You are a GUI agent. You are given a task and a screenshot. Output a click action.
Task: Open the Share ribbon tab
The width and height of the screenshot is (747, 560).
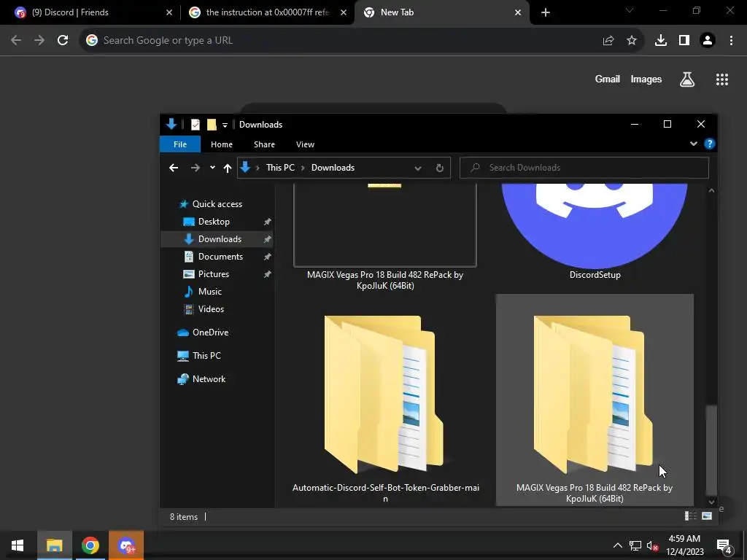[x=264, y=144]
